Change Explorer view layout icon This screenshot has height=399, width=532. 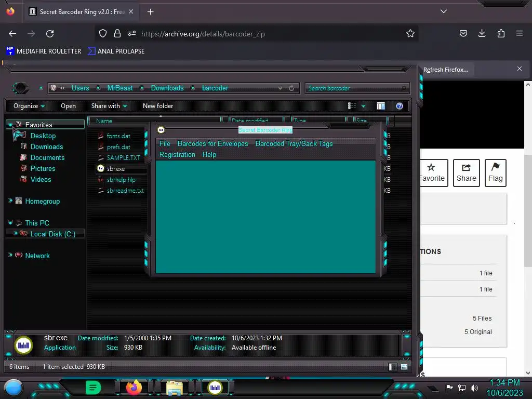(x=352, y=106)
